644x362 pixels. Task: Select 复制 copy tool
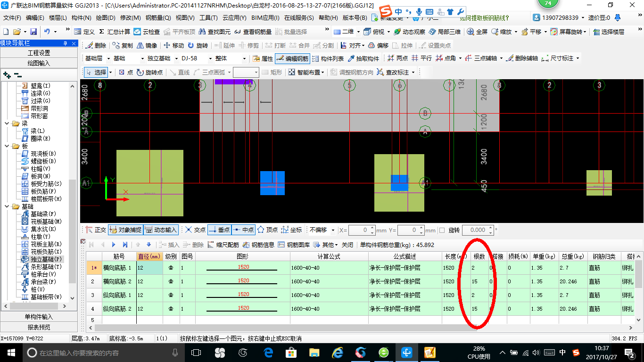[x=123, y=46]
